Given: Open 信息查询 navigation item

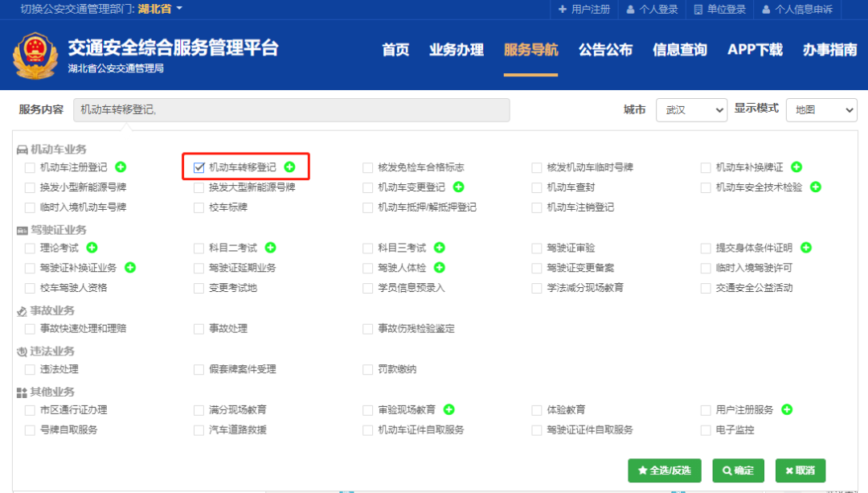Looking at the screenshot, I should point(680,50).
